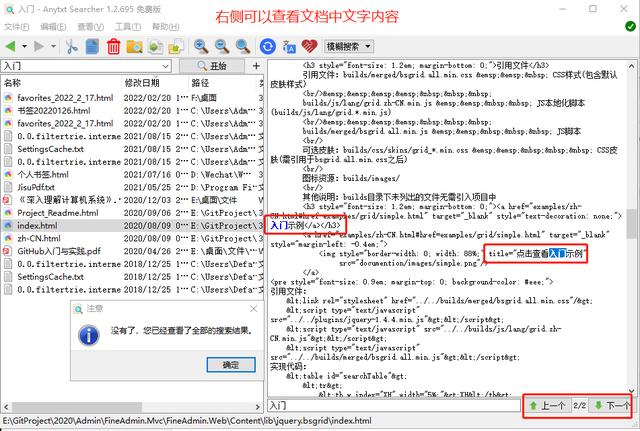Click the 下一个 next match button
Image resolution: width=640 pixels, height=431 pixels.
611,406
